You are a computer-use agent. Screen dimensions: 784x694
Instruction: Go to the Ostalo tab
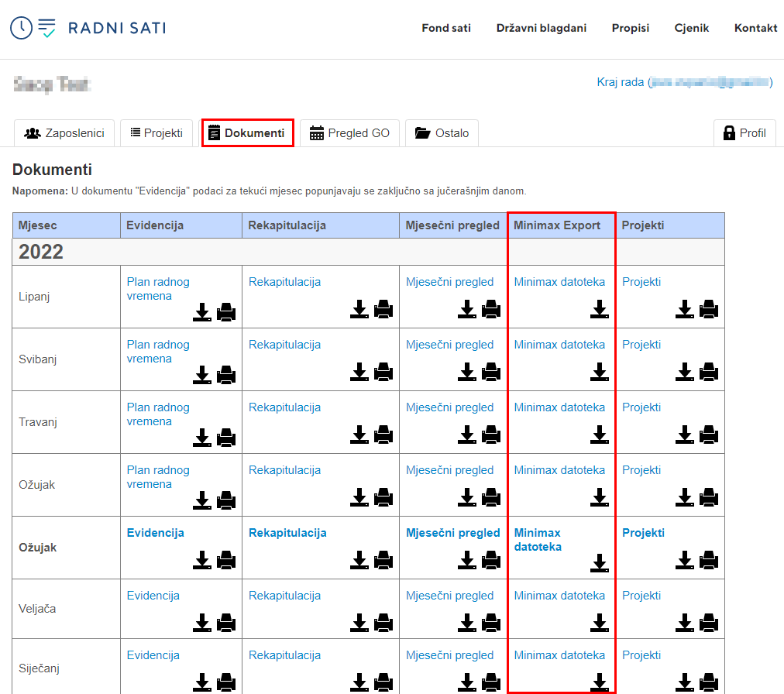click(x=442, y=133)
